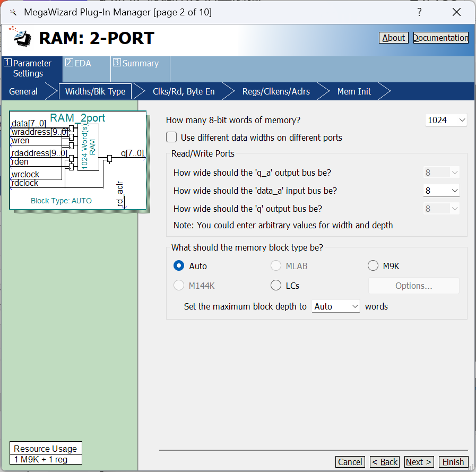This screenshot has height=472, width=476.
Task: Click the rdclock port label
Action: coord(25,183)
